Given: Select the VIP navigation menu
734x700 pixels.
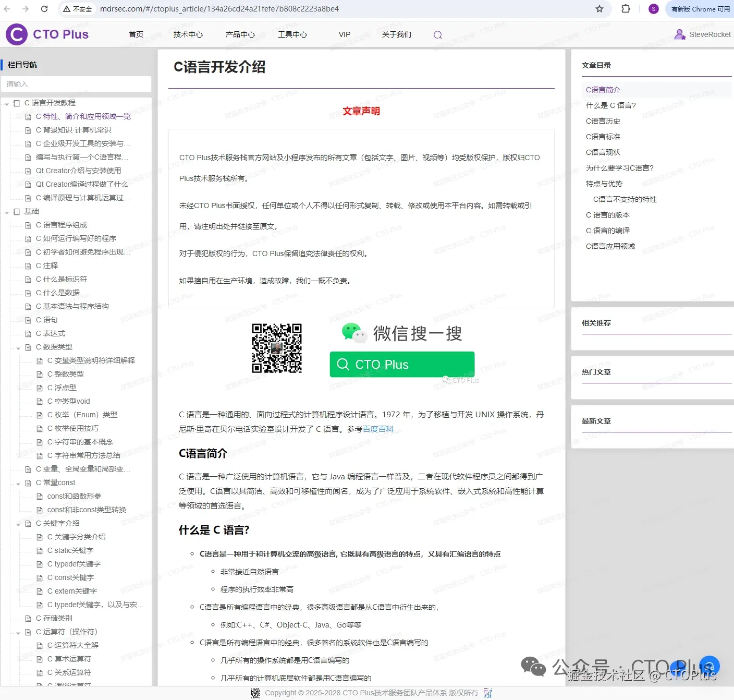Looking at the screenshot, I should point(344,34).
